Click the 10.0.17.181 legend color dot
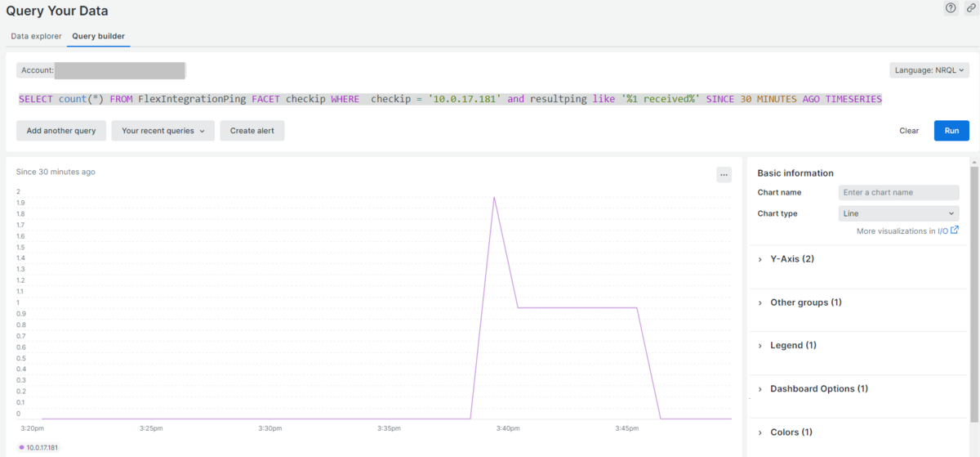The image size is (980, 457). [x=22, y=447]
